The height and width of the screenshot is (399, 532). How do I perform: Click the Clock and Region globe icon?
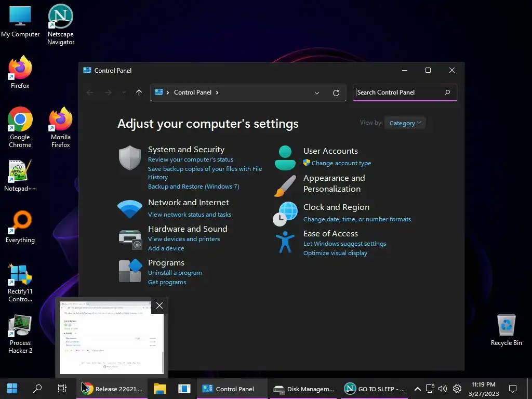(285, 214)
